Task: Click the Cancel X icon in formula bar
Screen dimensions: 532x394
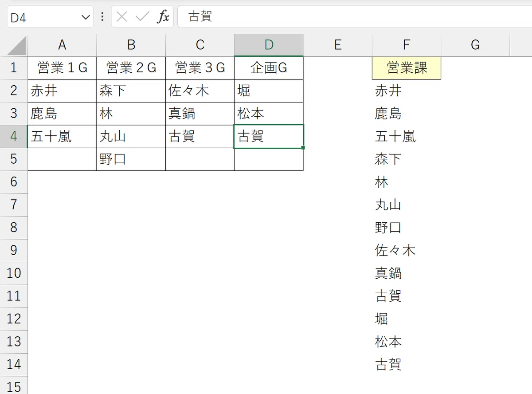Action: [x=121, y=17]
